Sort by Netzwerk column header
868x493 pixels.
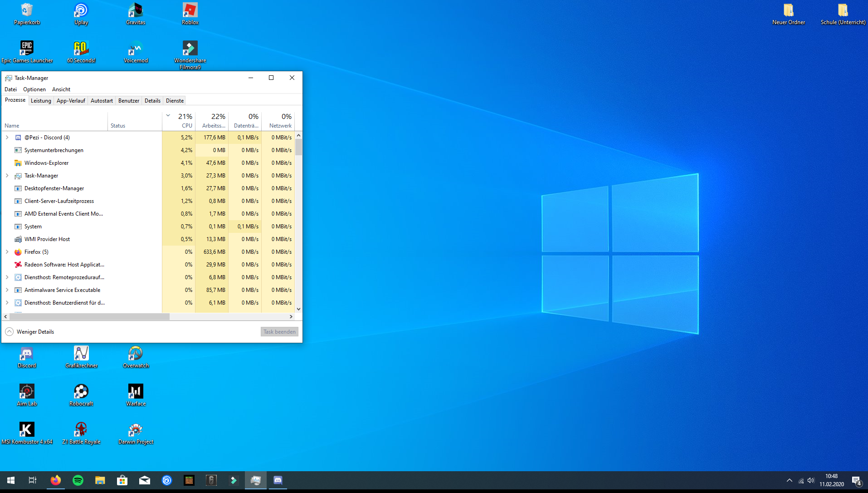[278, 121]
